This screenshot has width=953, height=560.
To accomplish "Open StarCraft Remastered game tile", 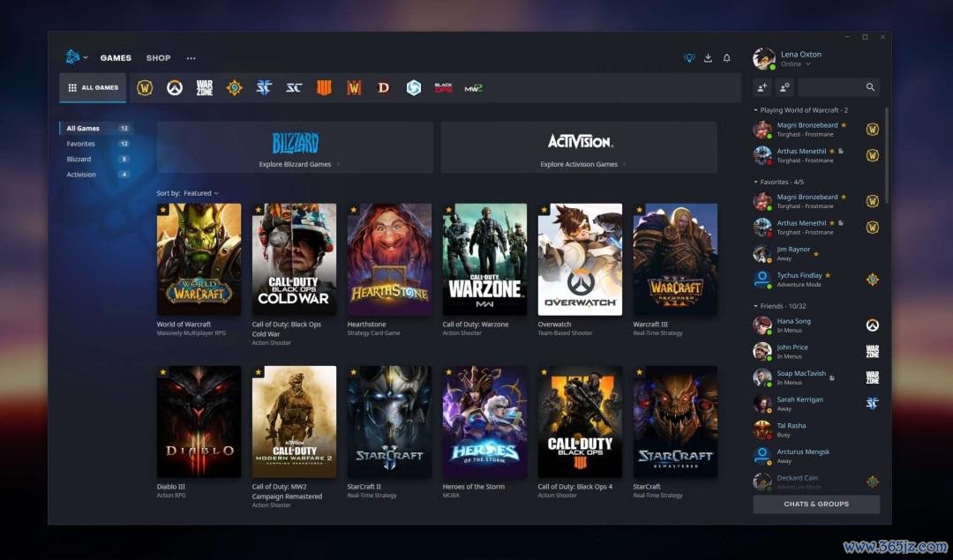I will (675, 422).
